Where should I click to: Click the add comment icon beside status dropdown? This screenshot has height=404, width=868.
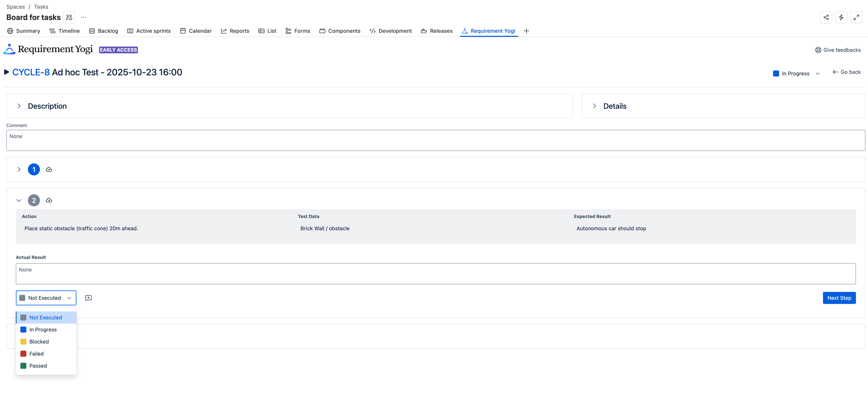tap(88, 298)
